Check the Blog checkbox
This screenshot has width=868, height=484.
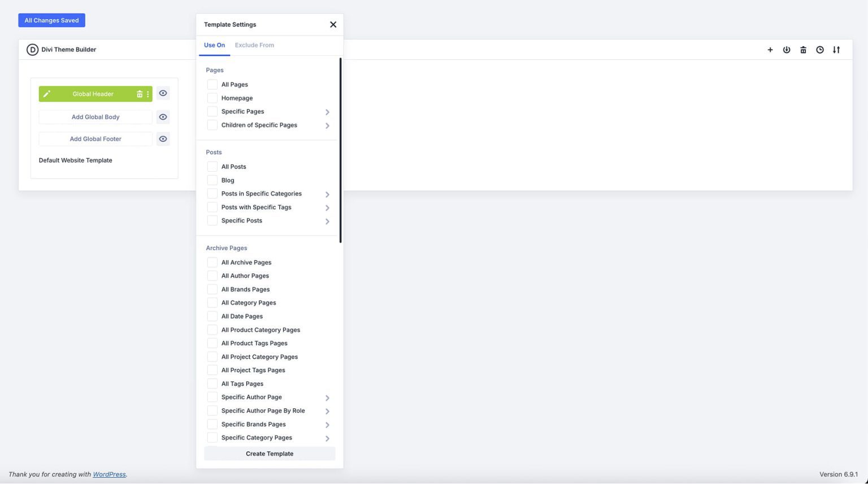point(212,180)
